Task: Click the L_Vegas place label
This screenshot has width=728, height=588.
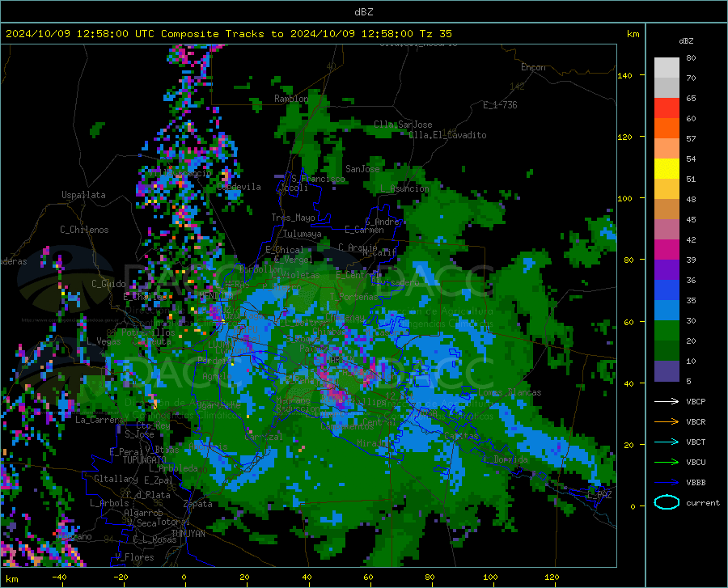Action: (104, 341)
